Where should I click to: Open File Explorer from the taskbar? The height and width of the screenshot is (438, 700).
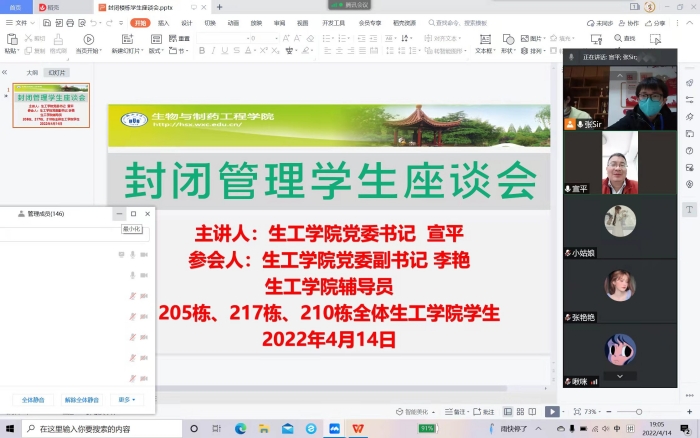tap(264, 429)
